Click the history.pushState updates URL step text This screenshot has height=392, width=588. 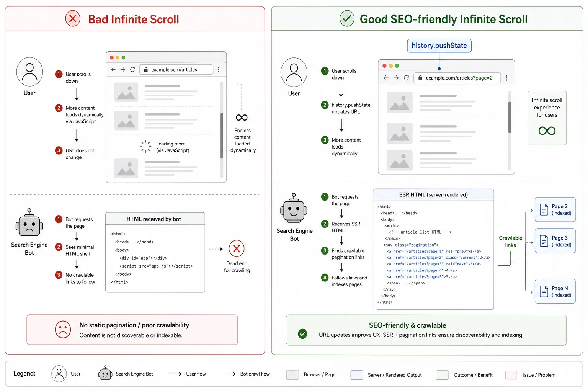pyautogui.click(x=351, y=108)
